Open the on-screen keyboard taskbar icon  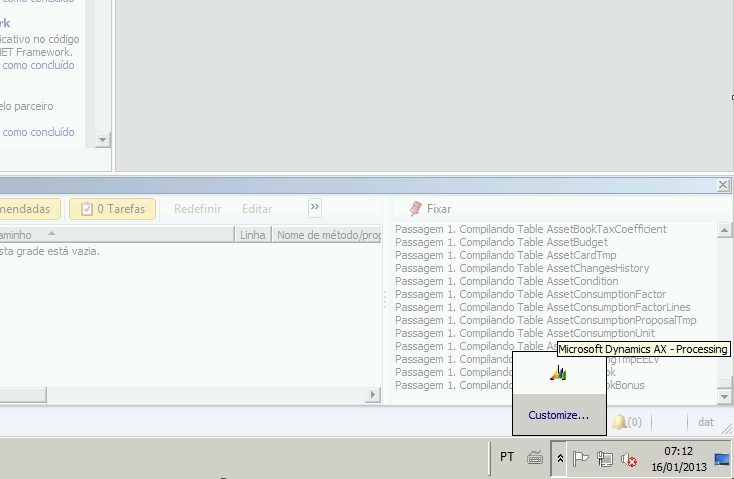(x=535, y=457)
